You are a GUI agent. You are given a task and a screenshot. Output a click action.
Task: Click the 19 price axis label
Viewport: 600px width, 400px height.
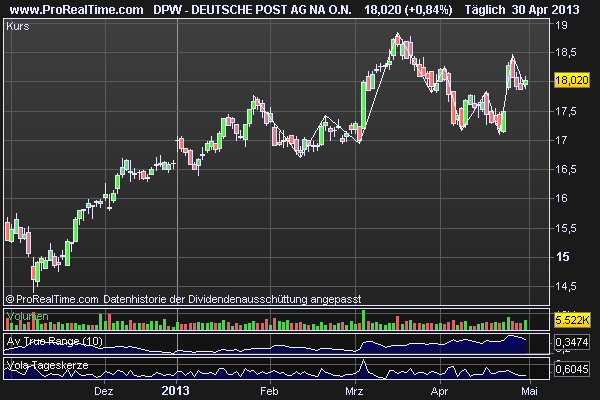click(x=561, y=26)
